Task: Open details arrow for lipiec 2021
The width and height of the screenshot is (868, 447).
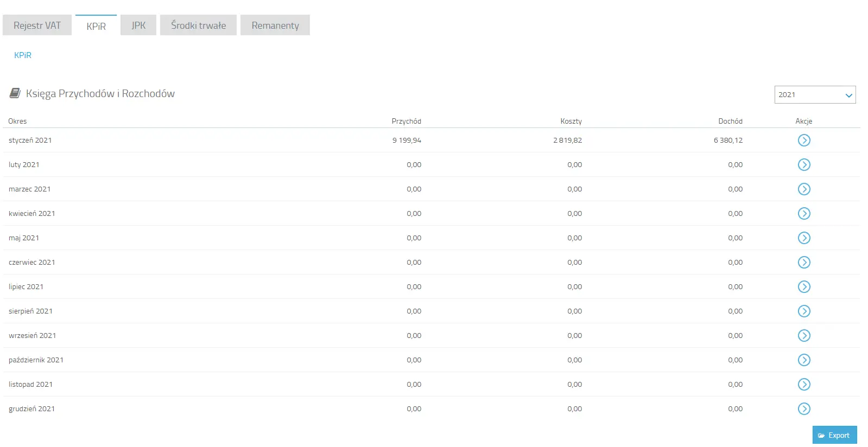Action: (804, 287)
